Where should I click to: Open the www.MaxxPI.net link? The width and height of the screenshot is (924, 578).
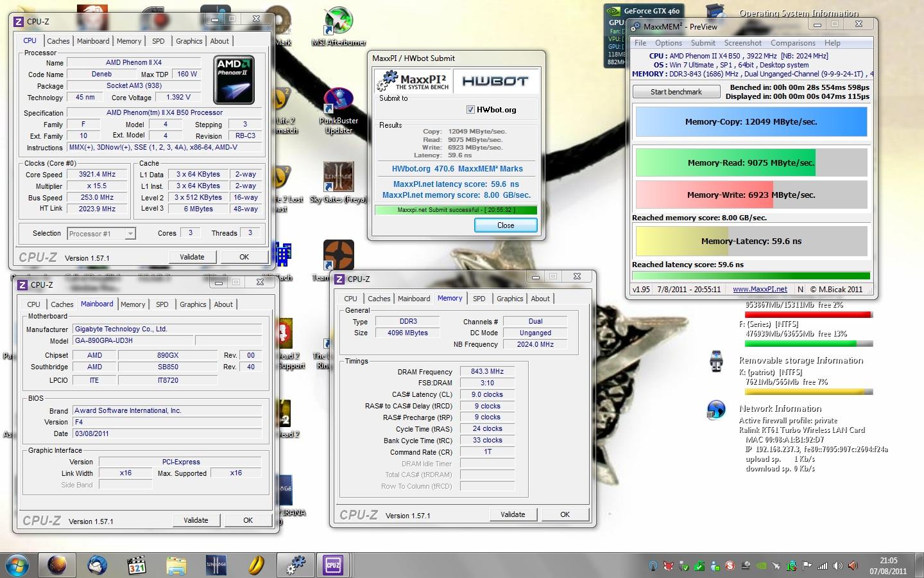point(760,289)
